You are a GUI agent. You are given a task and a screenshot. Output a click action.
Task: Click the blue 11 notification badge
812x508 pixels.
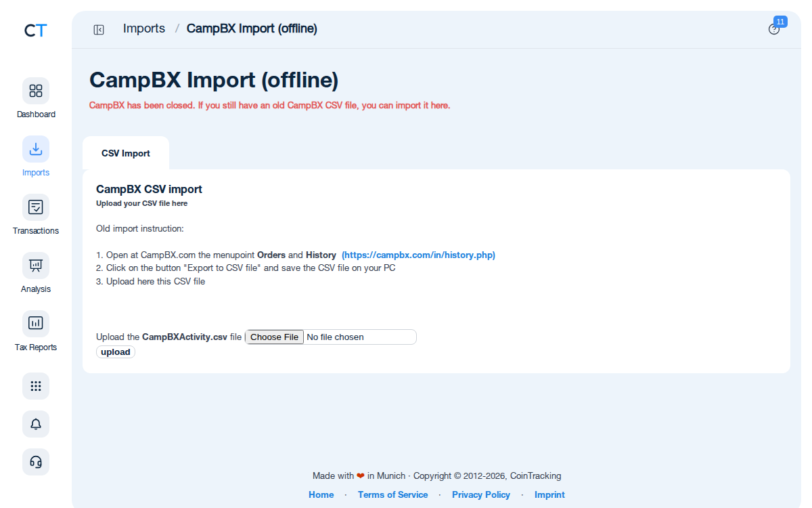(x=780, y=22)
